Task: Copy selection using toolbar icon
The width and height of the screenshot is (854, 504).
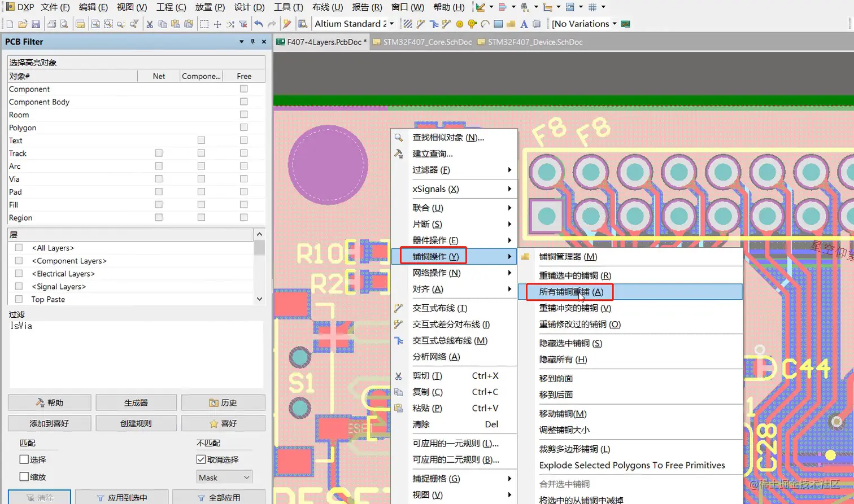Action: pyautogui.click(x=163, y=24)
